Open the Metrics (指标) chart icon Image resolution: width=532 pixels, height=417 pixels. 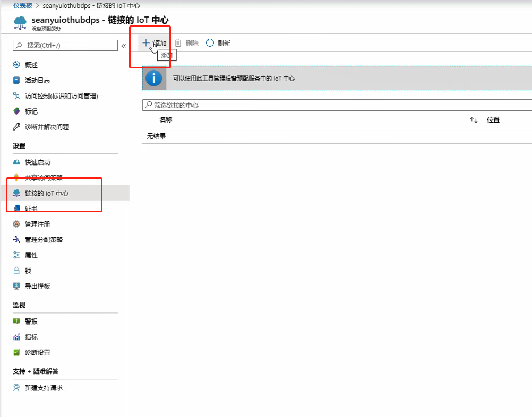(16, 337)
